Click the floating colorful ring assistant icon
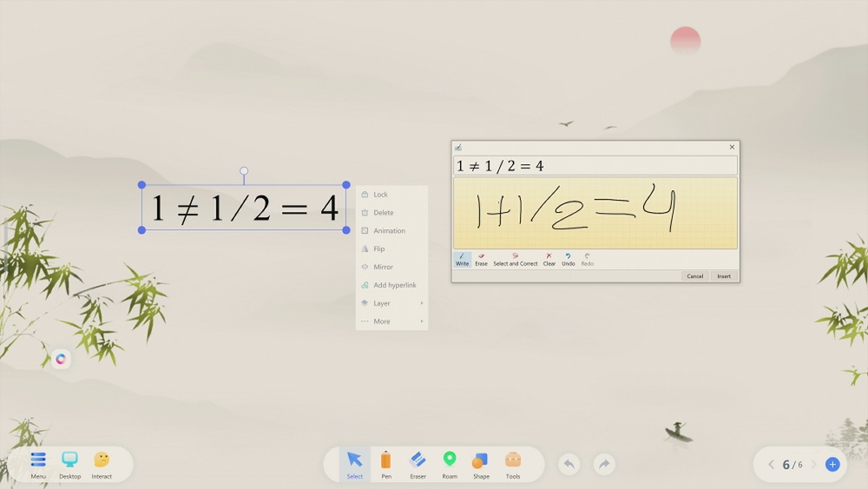Viewport: 868px width, 489px height. coord(61,359)
